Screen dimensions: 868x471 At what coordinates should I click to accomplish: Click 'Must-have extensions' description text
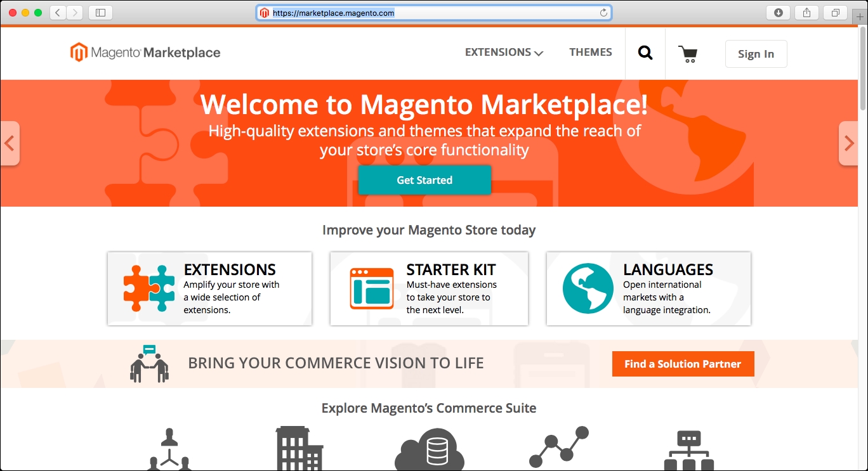pyautogui.click(x=452, y=285)
